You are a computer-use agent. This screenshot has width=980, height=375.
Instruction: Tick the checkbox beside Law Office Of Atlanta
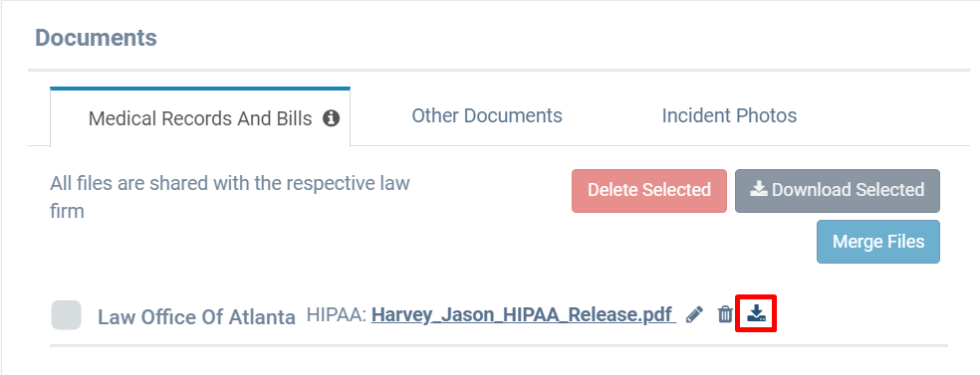click(x=67, y=315)
